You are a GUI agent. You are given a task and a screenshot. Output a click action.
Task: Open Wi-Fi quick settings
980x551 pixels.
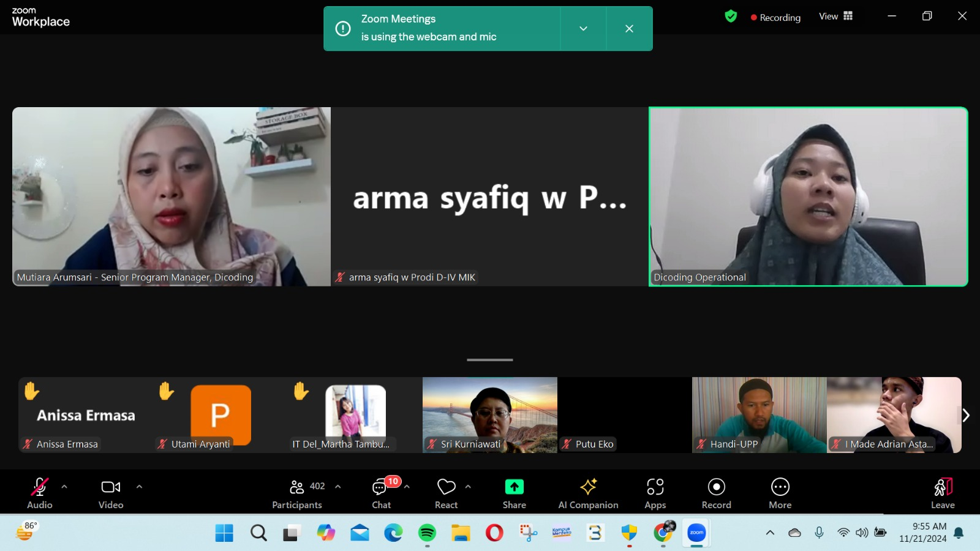[x=843, y=533]
